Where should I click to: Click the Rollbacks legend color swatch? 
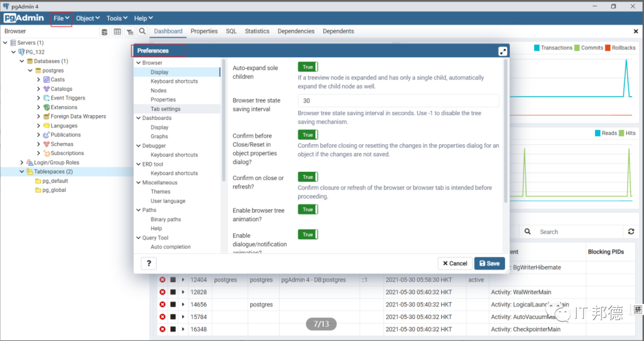[608, 48]
